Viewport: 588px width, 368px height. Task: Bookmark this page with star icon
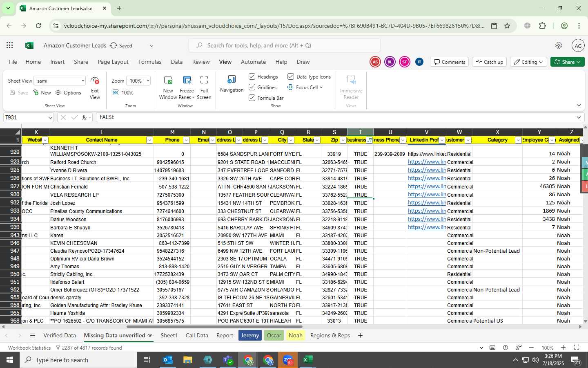507,26
